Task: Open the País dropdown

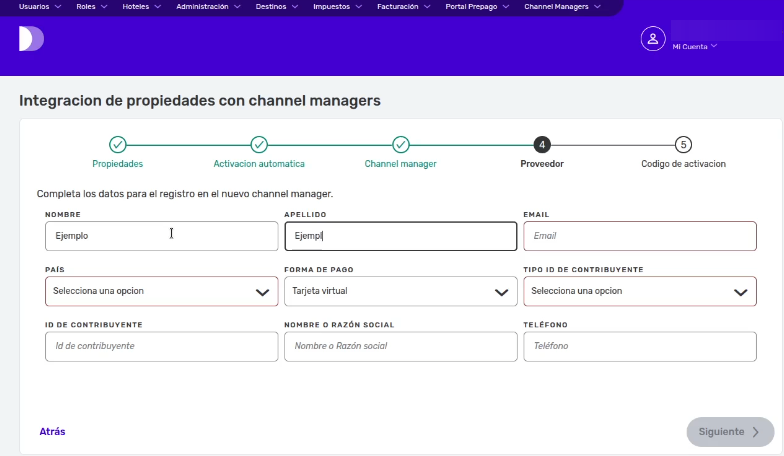Action: pyautogui.click(x=161, y=291)
